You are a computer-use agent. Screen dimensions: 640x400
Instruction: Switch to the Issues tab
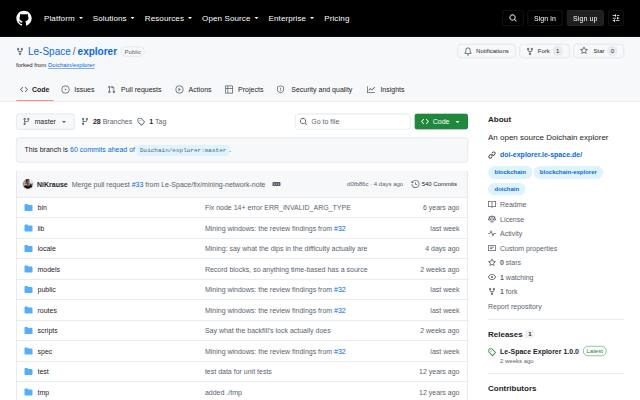point(78,89)
